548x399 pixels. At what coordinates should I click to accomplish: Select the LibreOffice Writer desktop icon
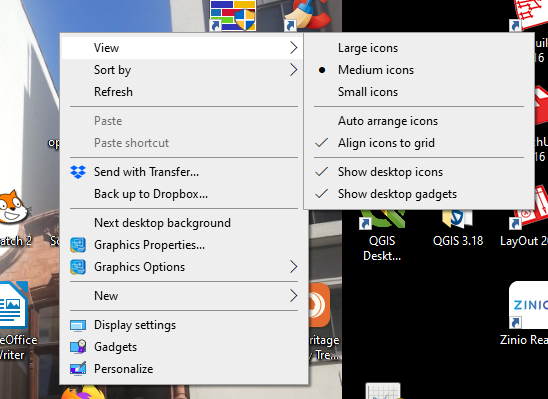(x=14, y=321)
